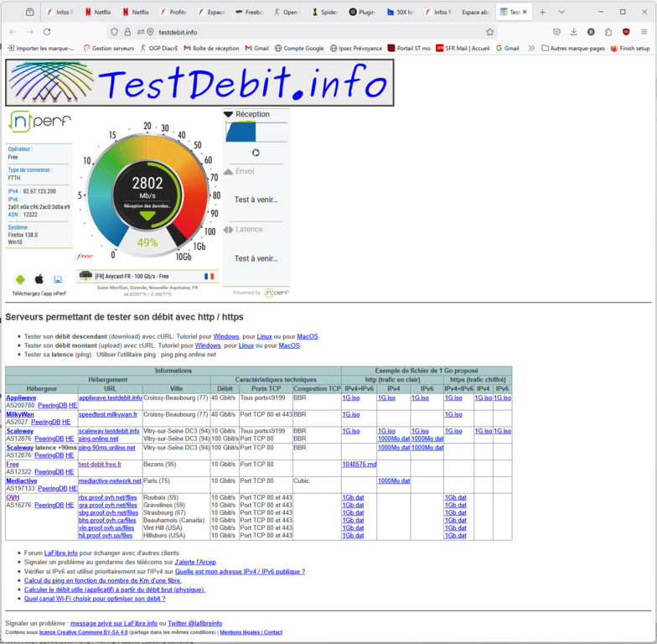Image resolution: width=657 pixels, height=644 pixels.
Task: Click the Apple iOS app icon
Action: 39,279
